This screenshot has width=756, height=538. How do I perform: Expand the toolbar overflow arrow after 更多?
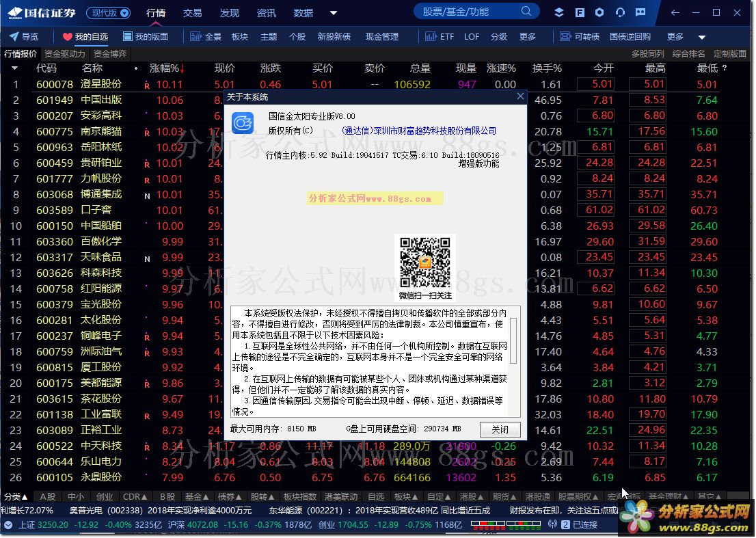[702, 37]
